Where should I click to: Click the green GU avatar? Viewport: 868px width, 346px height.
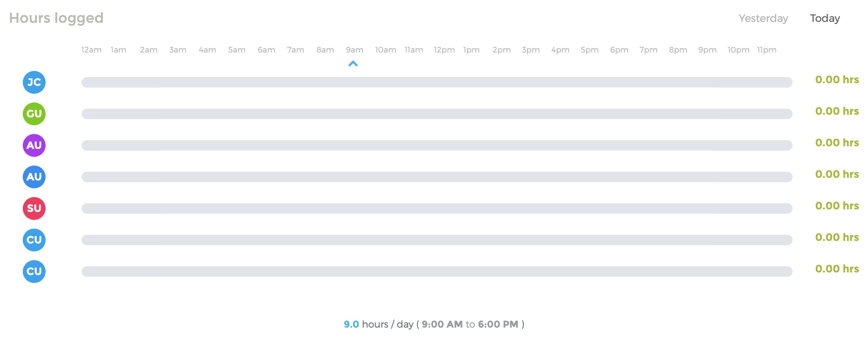[34, 114]
